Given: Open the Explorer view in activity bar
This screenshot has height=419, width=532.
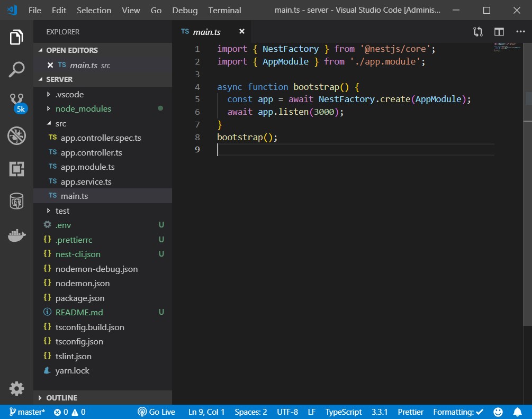Looking at the screenshot, I should (x=16, y=37).
